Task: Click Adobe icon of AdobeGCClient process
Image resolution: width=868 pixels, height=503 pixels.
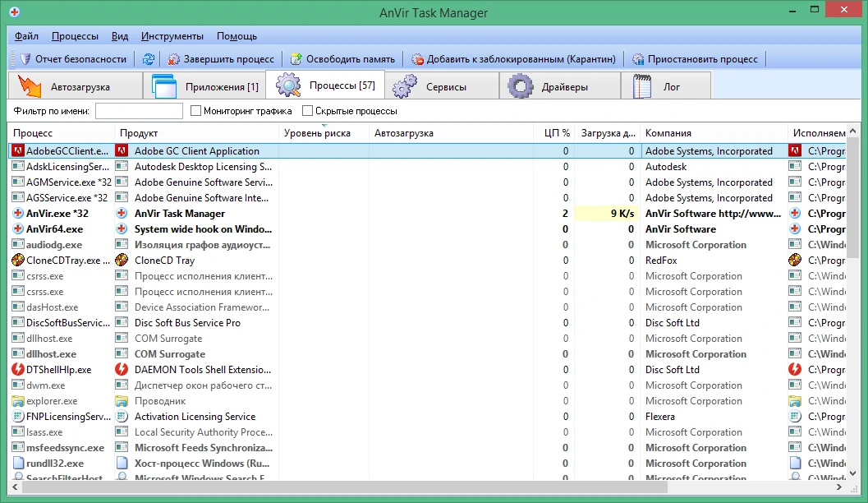Action: 18,150
